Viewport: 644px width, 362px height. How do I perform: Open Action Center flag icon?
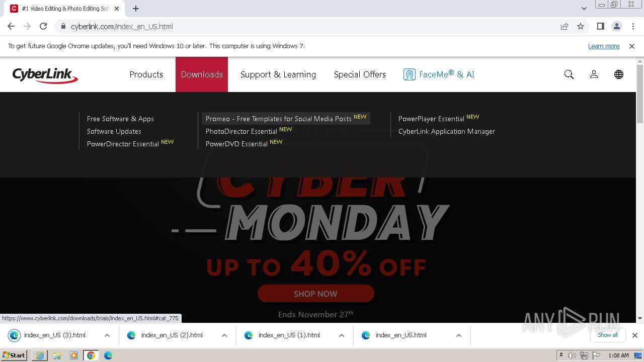[596, 355]
